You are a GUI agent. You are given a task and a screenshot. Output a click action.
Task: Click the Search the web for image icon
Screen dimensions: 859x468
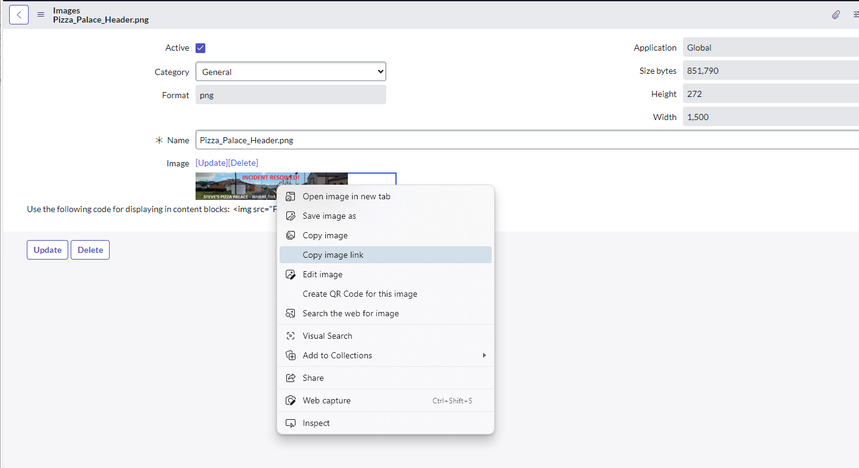pyautogui.click(x=290, y=313)
